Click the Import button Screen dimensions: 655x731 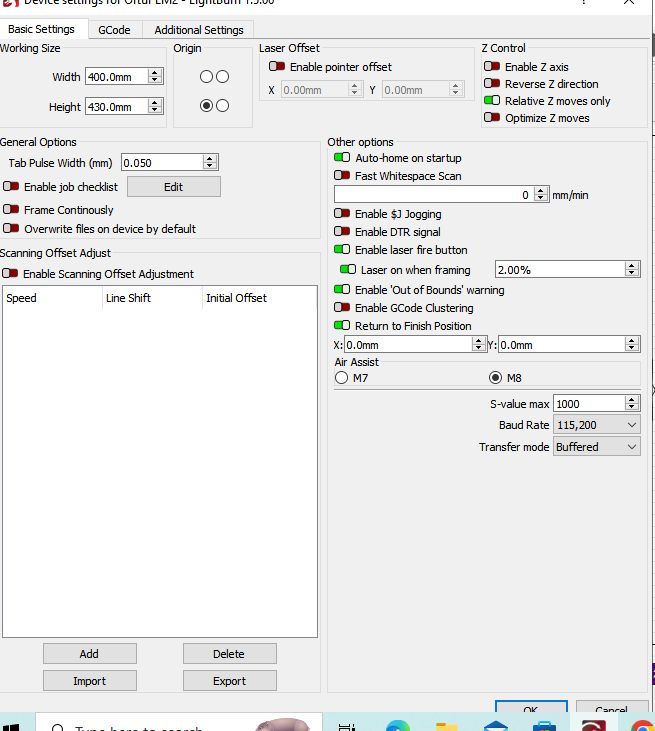tap(89, 681)
